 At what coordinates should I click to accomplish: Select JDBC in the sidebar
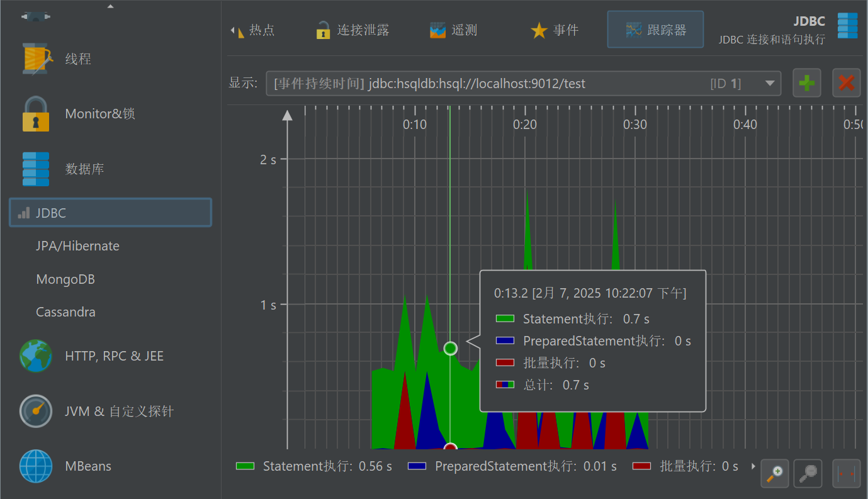click(x=111, y=213)
